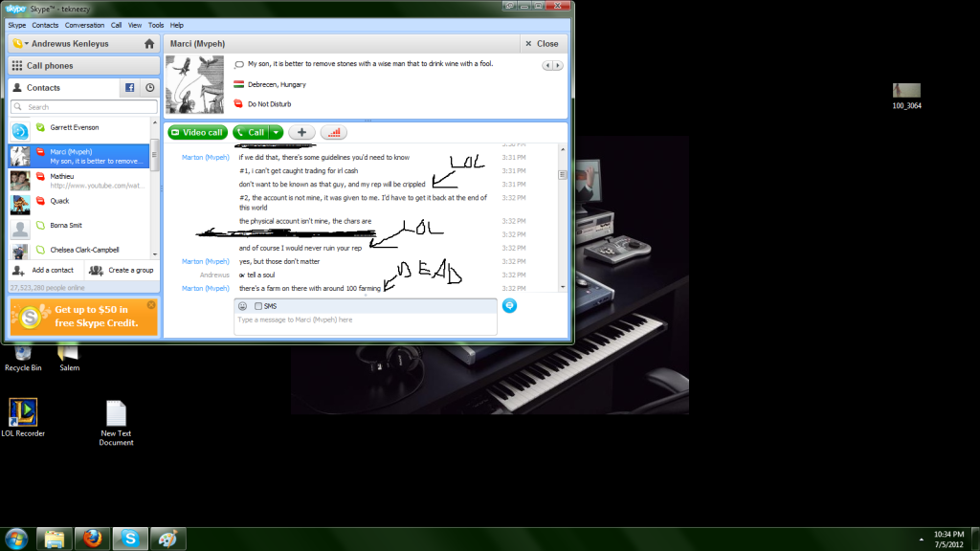Check call quality signal bars icon

(x=334, y=132)
